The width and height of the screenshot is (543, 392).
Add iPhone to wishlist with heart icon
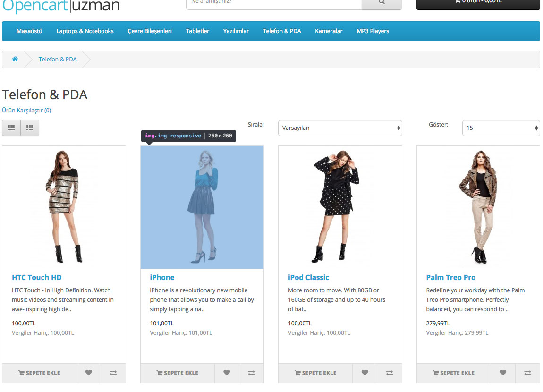(227, 373)
